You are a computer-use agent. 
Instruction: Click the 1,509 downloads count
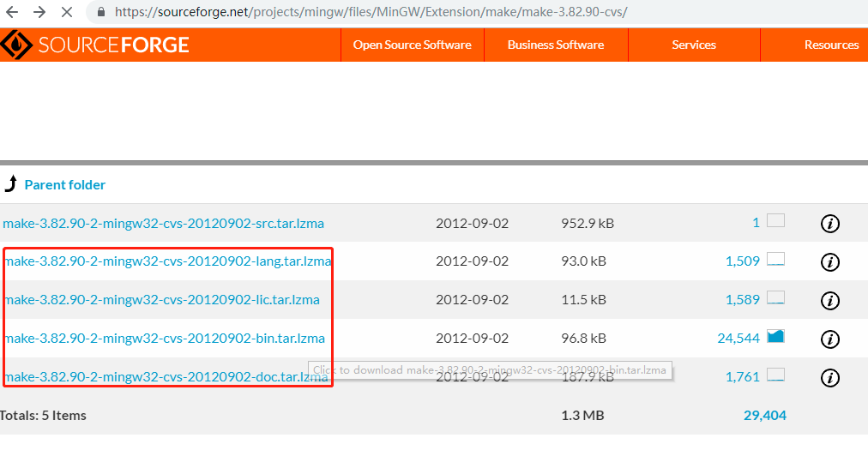742,261
